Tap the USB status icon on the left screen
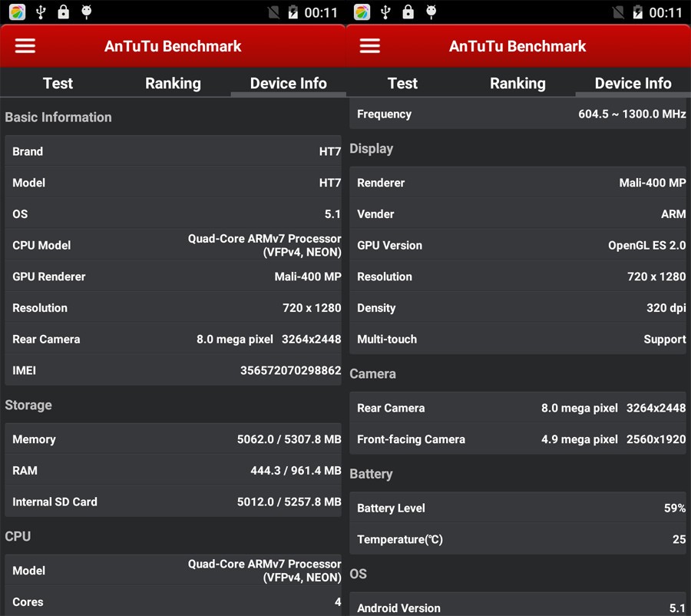The height and width of the screenshot is (616, 691). (41, 12)
